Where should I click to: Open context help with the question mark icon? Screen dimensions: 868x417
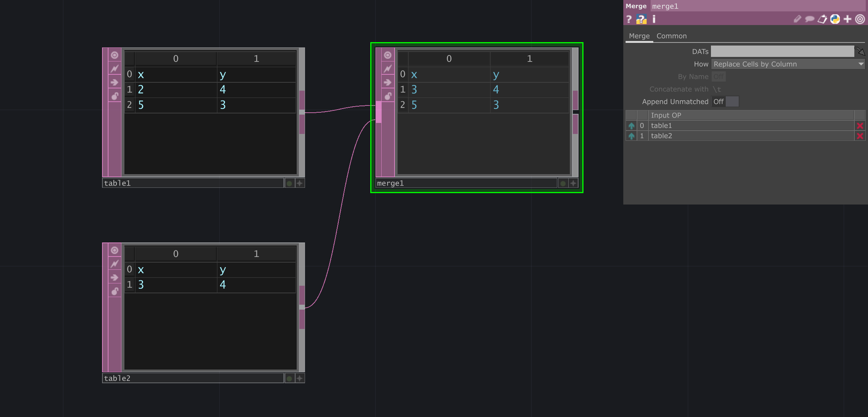click(629, 19)
